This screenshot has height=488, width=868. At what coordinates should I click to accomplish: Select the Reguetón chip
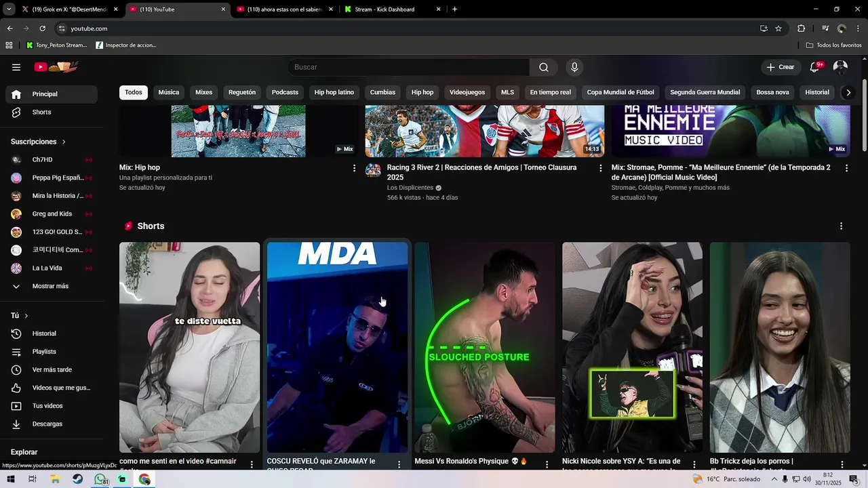pyautogui.click(x=242, y=92)
